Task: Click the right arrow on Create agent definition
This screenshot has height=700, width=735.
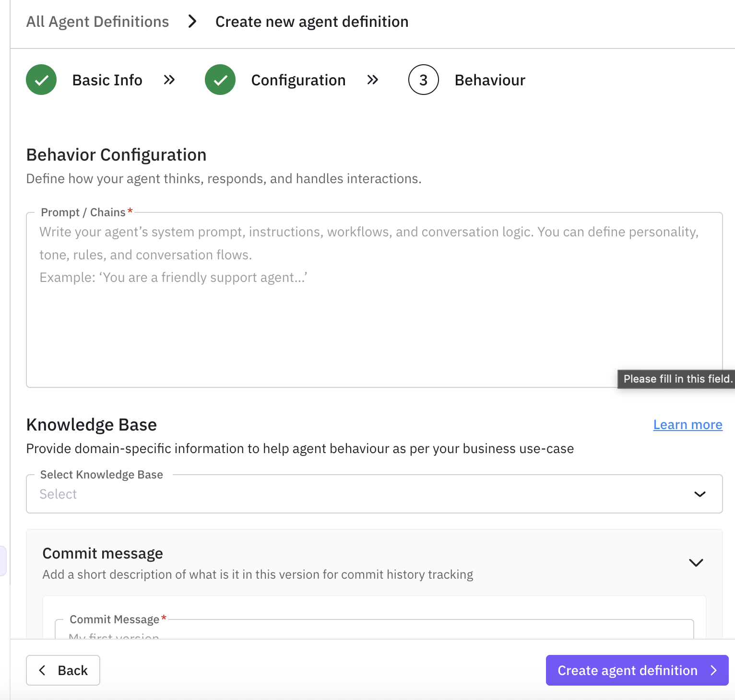Action: click(713, 670)
